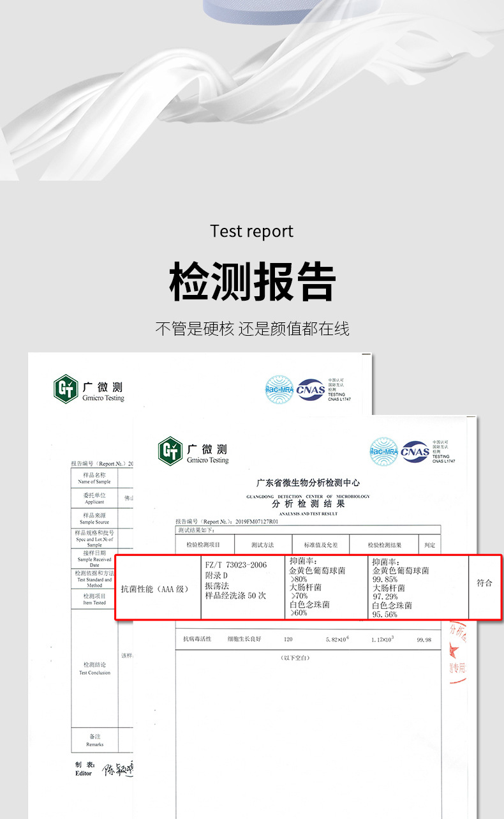Click the '（以下空白）' note
504x819 pixels.
click(295, 657)
